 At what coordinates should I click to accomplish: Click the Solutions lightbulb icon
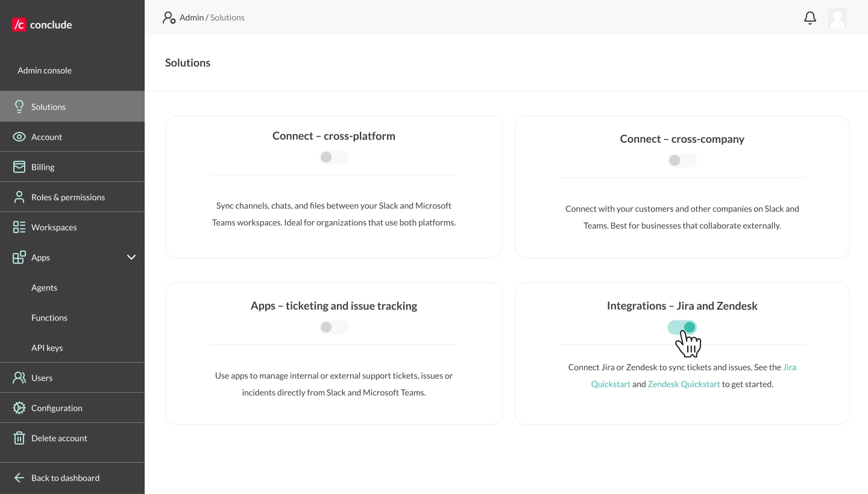click(x=19, y=107)
